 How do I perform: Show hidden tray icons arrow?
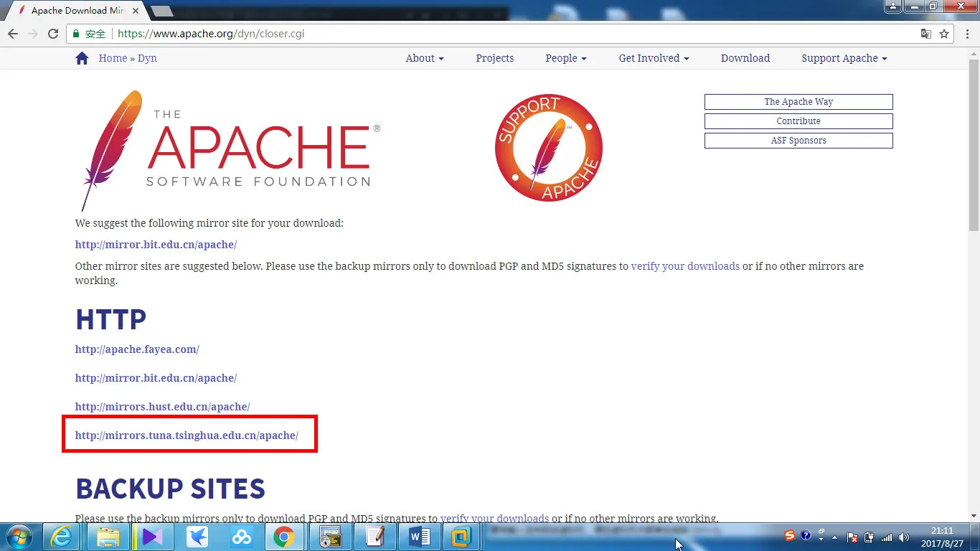click(x=834, y=537)
